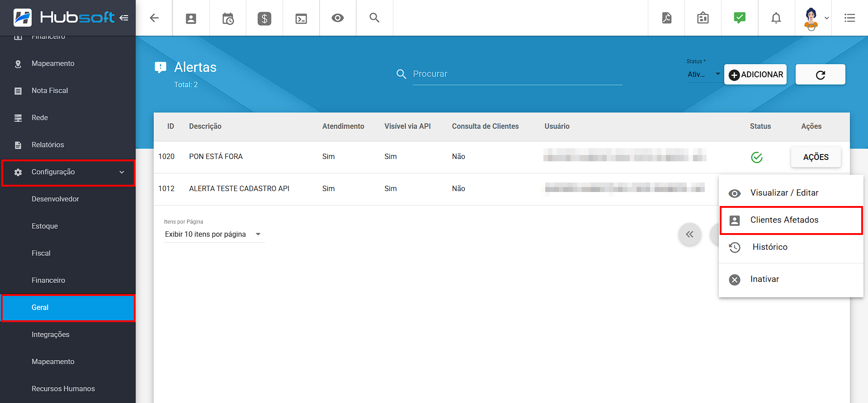
Task: Go back with the left arrow icon
Action: pos(154,18)
